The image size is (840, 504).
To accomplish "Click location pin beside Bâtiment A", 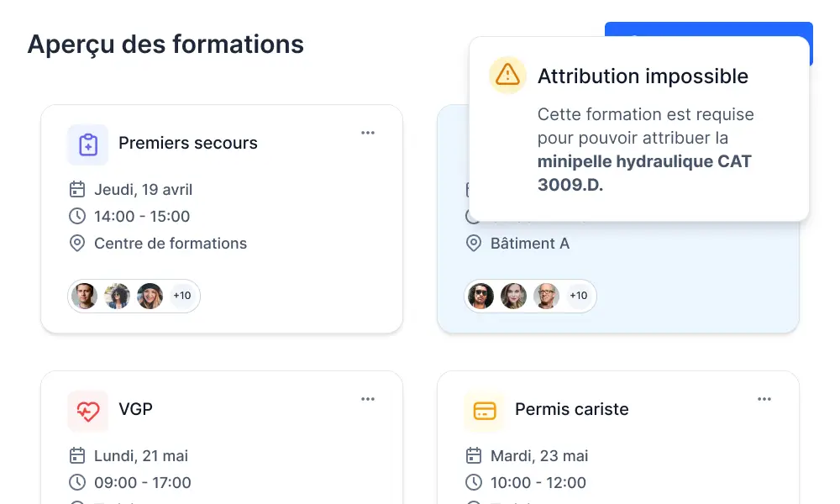I will (x=474, y=244).
